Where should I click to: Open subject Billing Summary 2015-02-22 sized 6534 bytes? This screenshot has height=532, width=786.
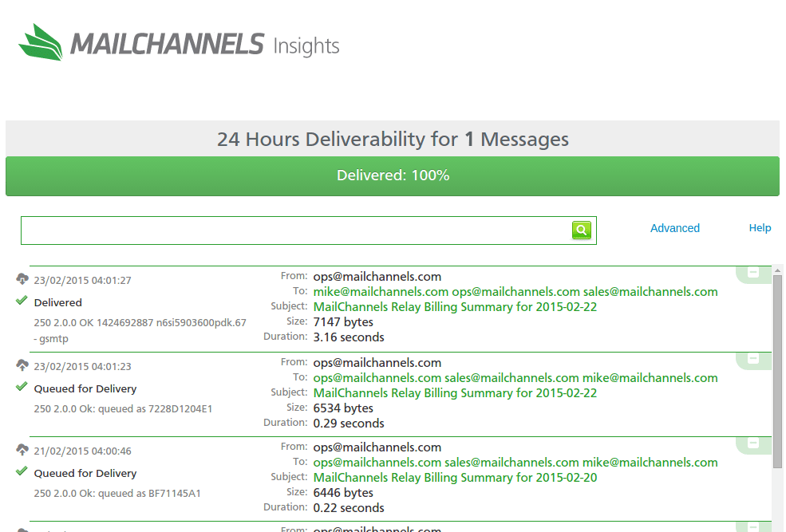point(455,393)
